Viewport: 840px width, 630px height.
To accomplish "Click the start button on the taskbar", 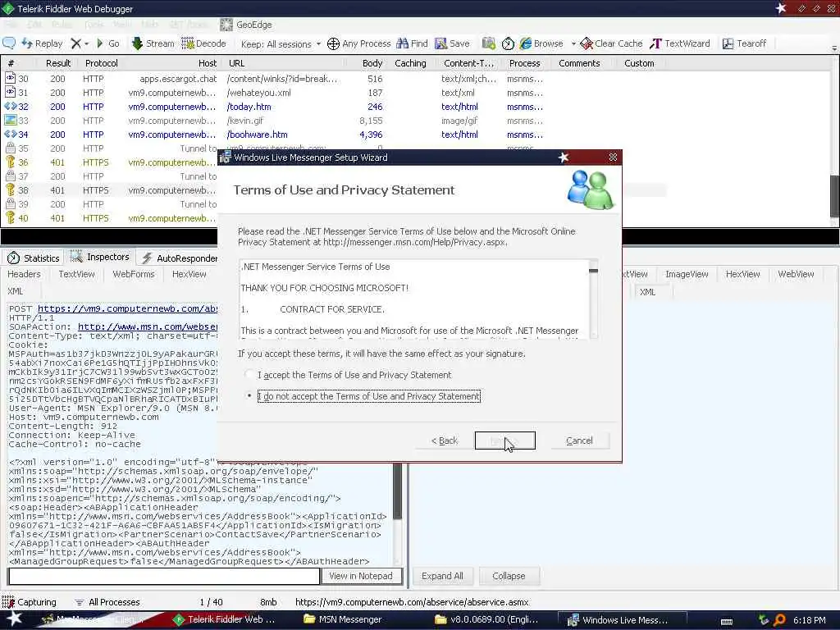I will [15, 619].
